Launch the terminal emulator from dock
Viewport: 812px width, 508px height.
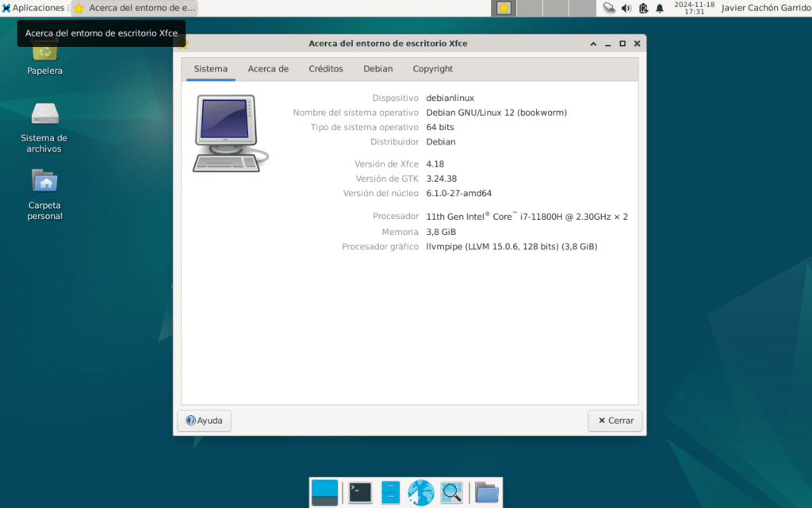tap(360, 492)
